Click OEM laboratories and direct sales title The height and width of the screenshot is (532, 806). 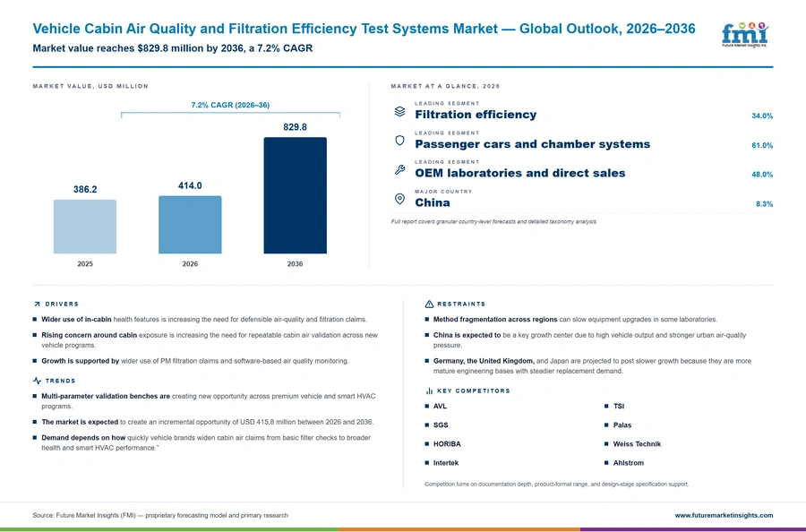pyautogui.click(x=520, y=173)
